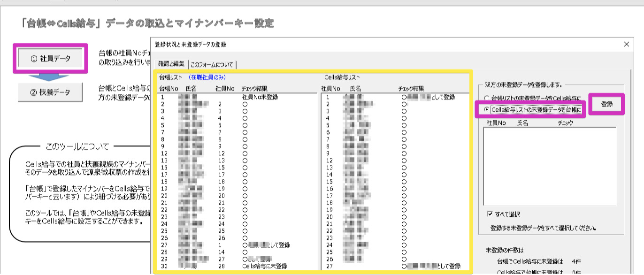The height and width of the screenshot is (275, 644).
Task: Close the 登録状況と未登録データの登録 dialog
Action: (x=626, y=45)
